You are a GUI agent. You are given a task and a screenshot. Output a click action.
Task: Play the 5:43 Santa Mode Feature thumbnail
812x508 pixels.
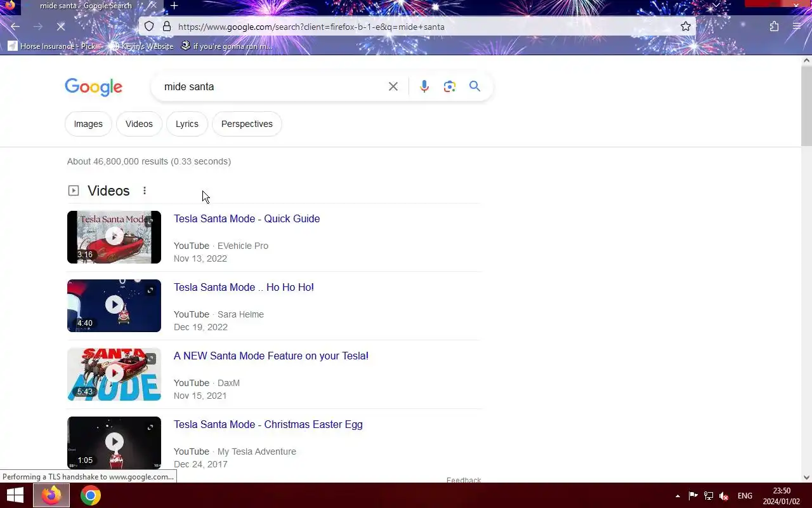tap(114, 374)
